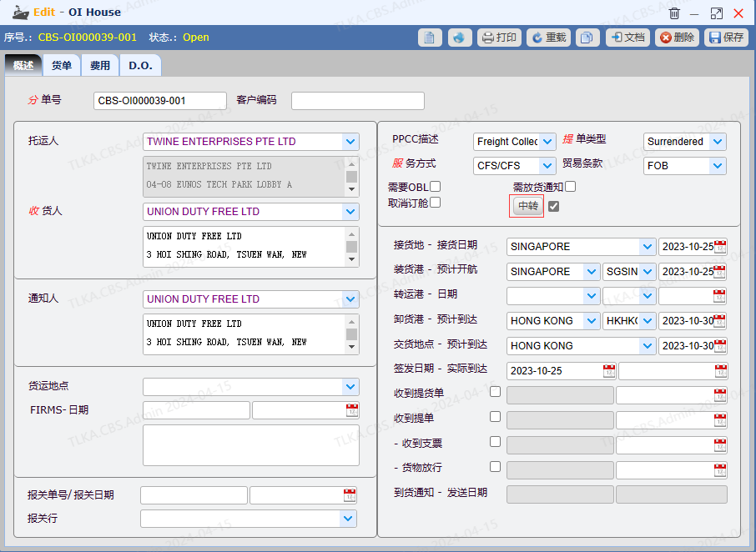
Task: Click the document page icon in toolbar
Action: point(430,38)
